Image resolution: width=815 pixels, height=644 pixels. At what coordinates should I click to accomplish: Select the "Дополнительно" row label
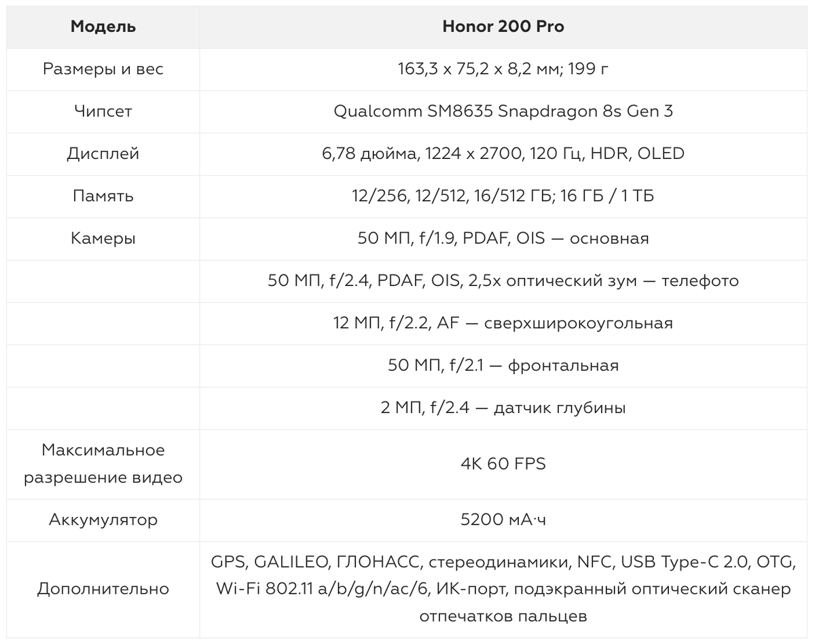tap(103, 589)
